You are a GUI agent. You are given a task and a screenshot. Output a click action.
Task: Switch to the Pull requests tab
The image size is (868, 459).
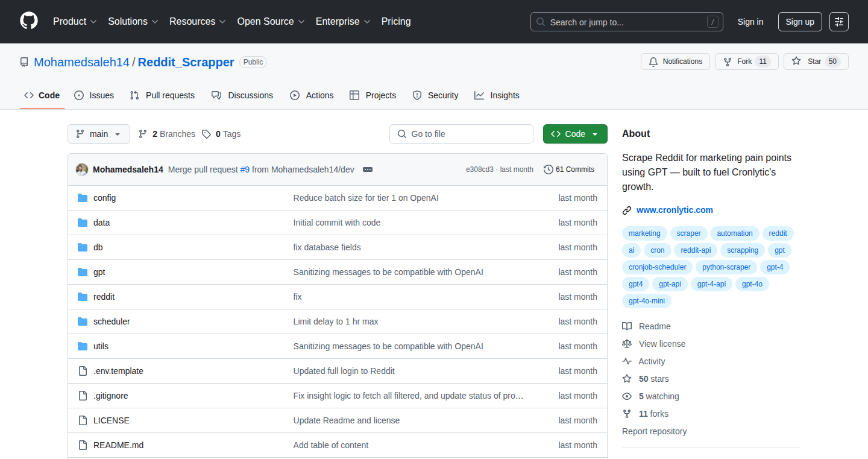163,95
